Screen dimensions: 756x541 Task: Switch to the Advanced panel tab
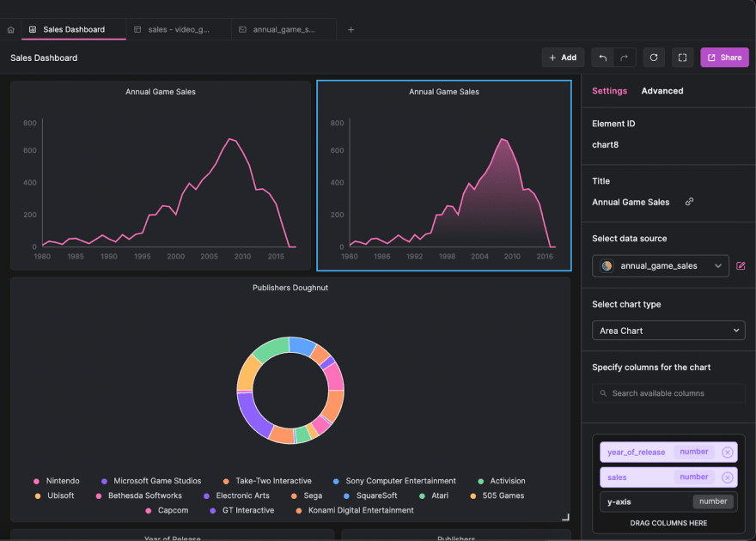point(662,90)
